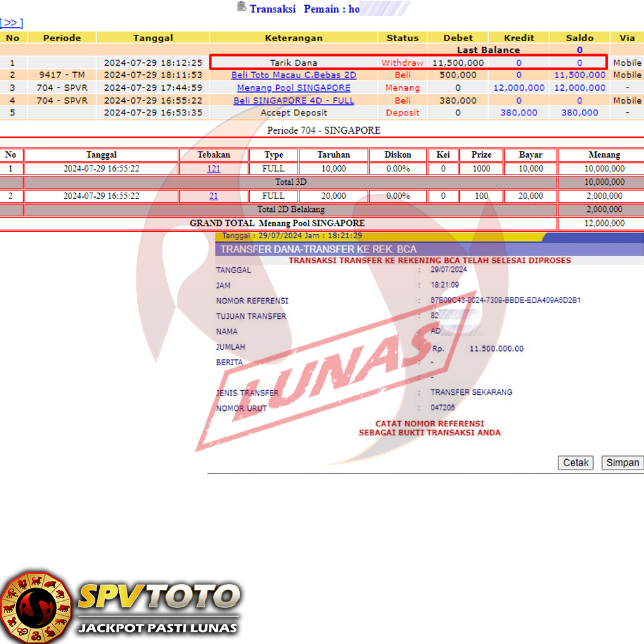Click the Keterangan column header

(x=294, y=38)
